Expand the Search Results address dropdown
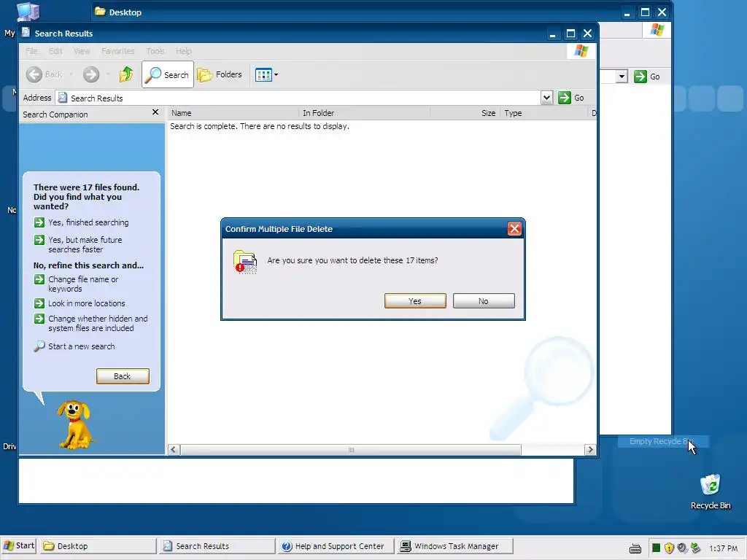 (546, 98)
